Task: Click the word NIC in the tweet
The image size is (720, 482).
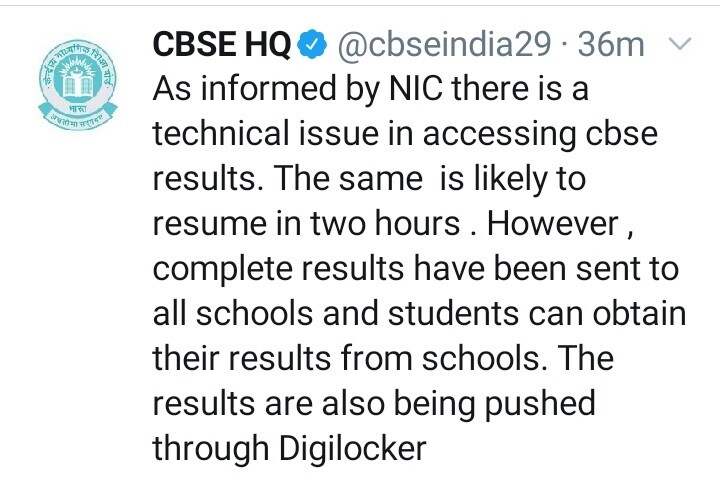Action: [416, 88]
